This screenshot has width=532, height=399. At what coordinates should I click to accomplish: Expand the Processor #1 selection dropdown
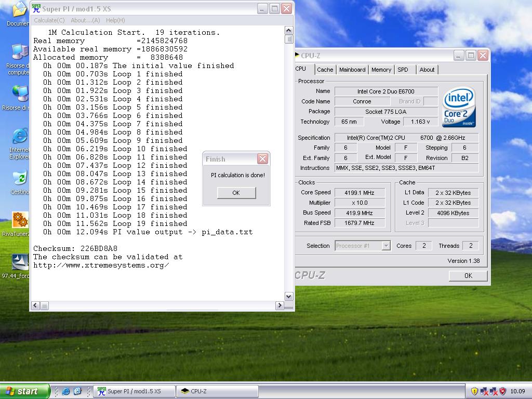point(386,246)
